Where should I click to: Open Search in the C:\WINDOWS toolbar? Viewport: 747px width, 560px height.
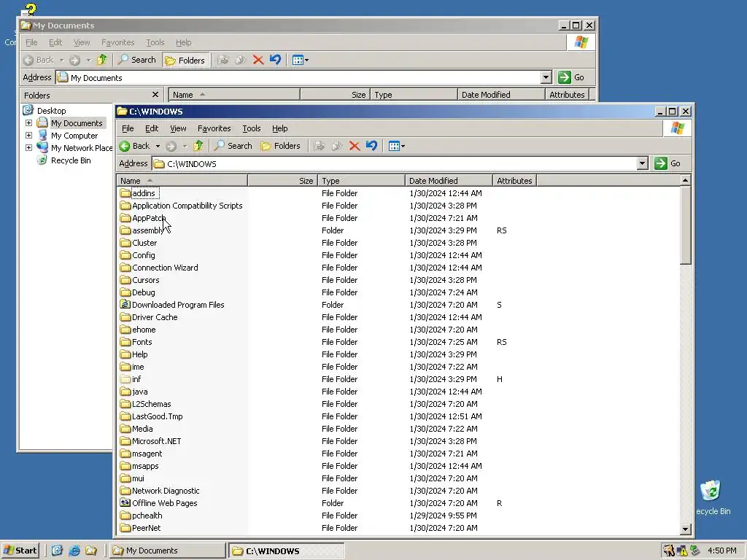tap(233, 146)
